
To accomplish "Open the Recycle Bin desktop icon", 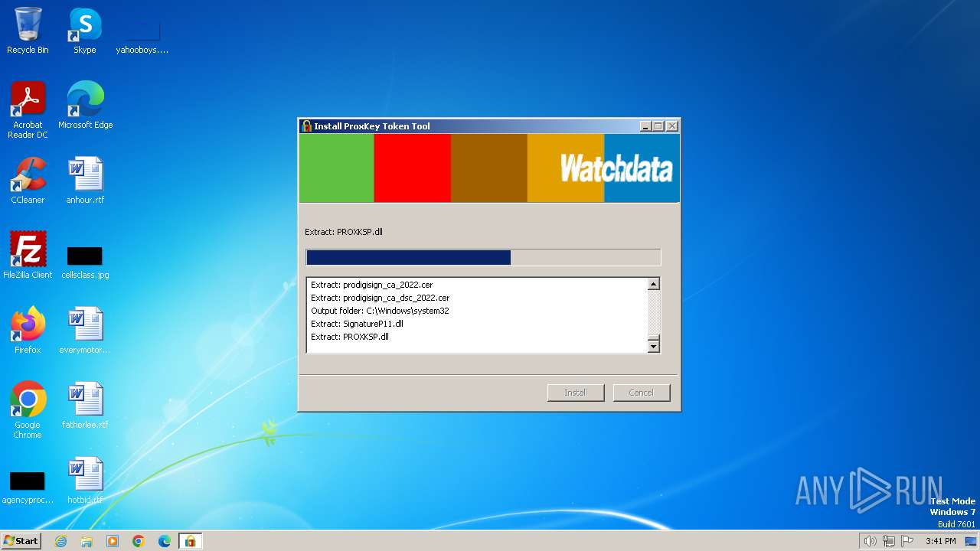I will (x=28, y=31).
